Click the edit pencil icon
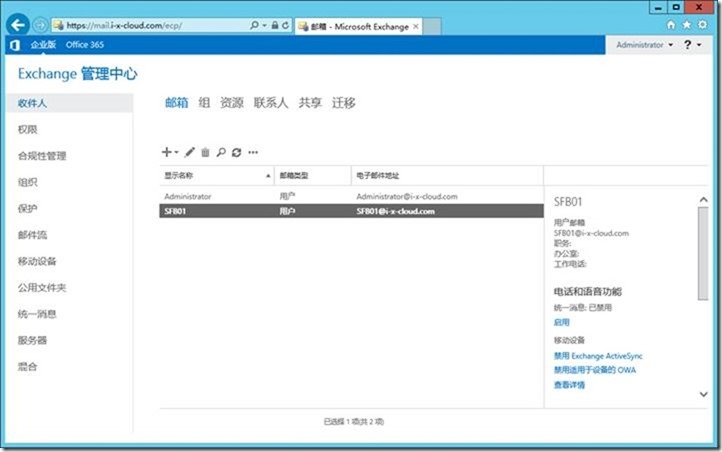The height and width of the screenshot is (452, 722). pyautogui.click(x=190, y=152)
